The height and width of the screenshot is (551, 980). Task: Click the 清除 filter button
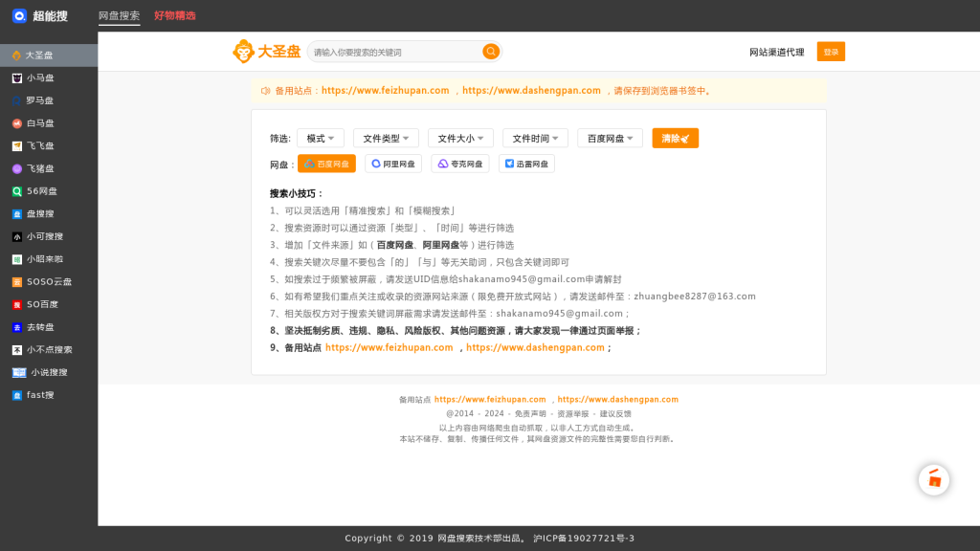point(675,138)
